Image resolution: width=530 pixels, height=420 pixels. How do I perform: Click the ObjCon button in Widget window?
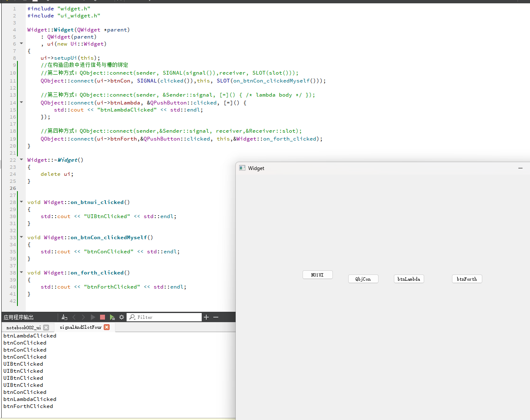(x=363, y=279)
